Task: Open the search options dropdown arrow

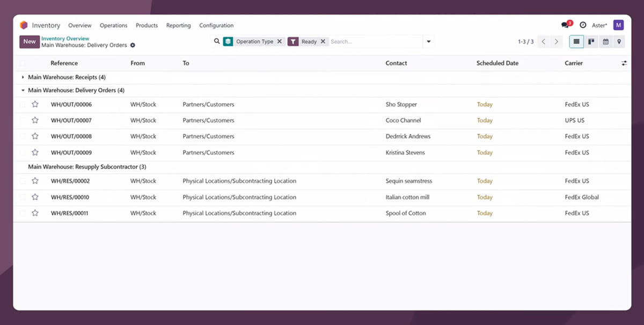Action: [428, 41]
